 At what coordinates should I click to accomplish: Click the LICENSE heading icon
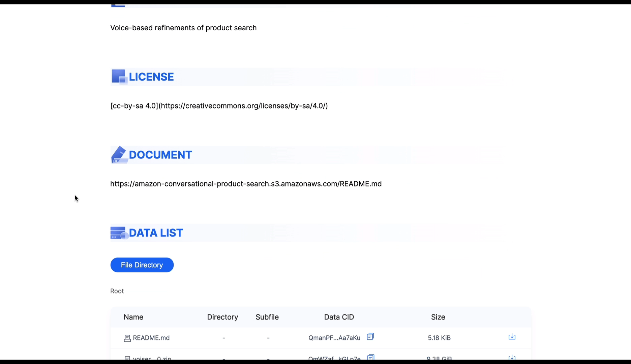coord(119,77)
